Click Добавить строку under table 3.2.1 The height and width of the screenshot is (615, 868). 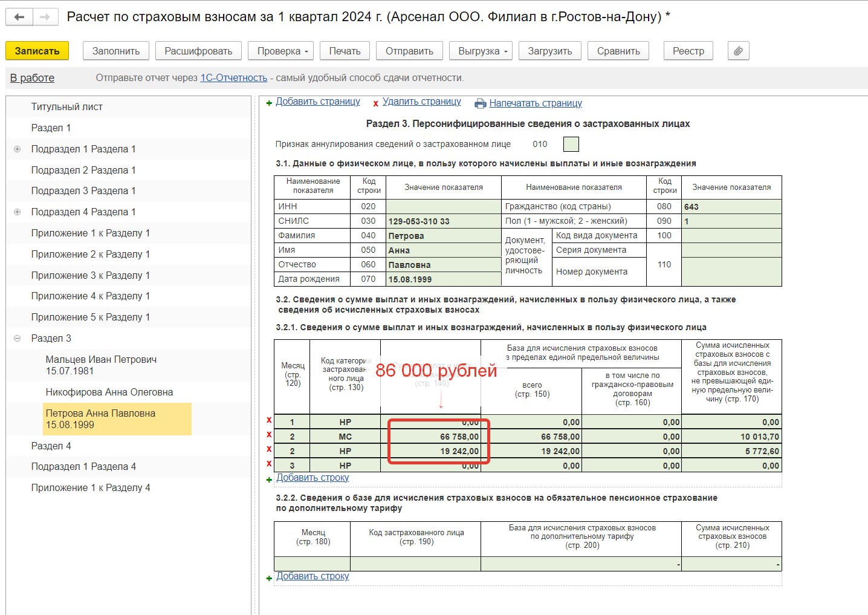tap(313, 478)
